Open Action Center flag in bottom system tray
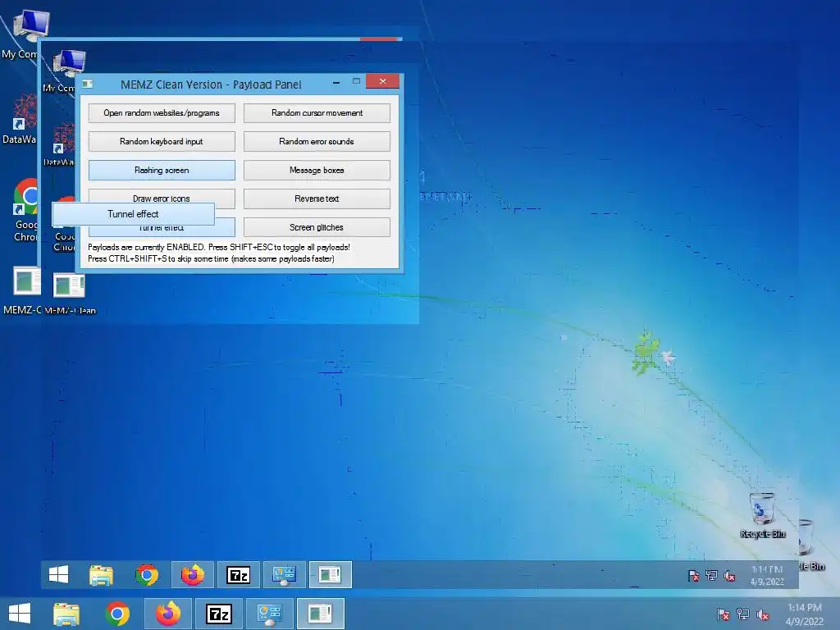The width and height of the screenshot is (840, 630). [x=724, y=614]
